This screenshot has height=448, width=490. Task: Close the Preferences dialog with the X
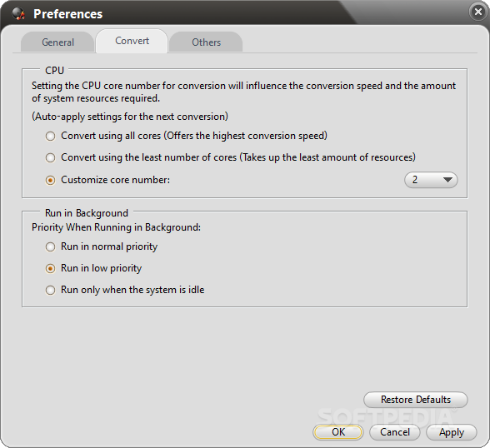478,12
